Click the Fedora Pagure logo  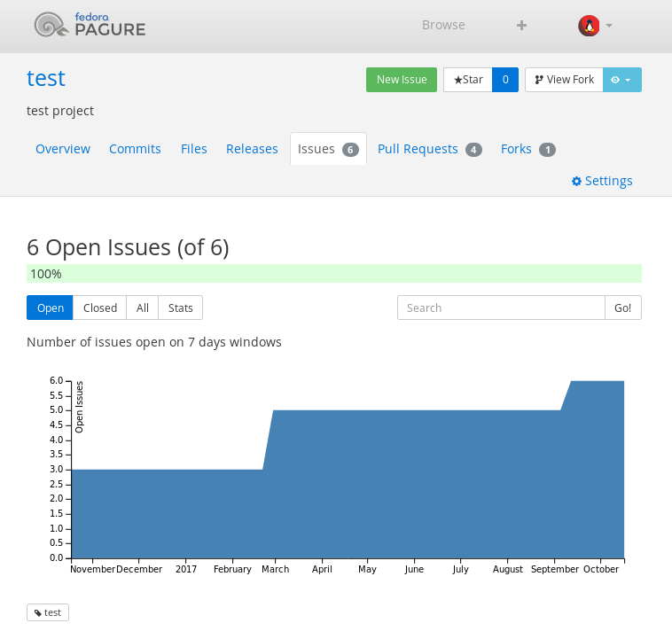click(x=90, y=25)
